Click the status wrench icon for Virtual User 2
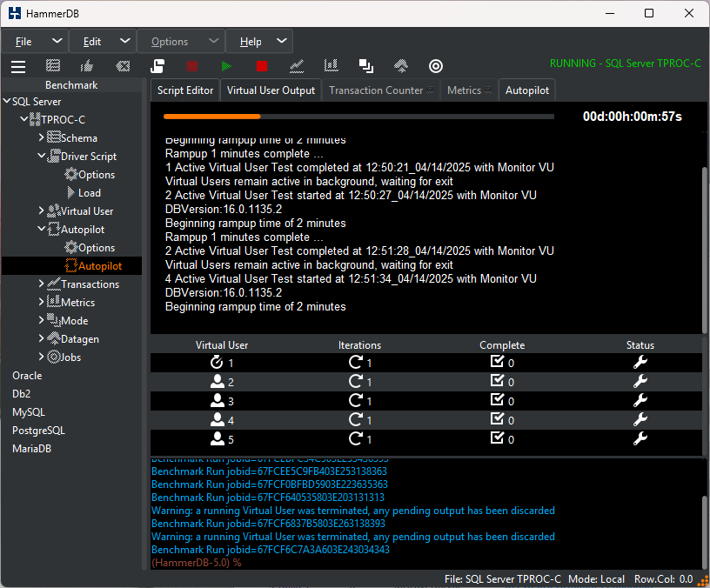The height and width of the screenshot is (588, 710). coord(640,381)
